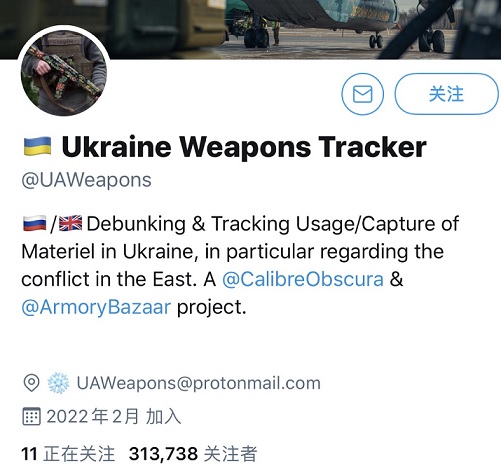This screenshot has height=475, width=501.
Task: Click the location pin icon
Action: tap(31, 383)
